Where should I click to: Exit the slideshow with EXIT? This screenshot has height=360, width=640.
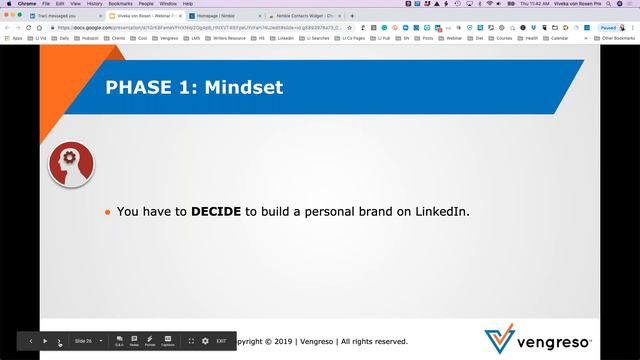(x=221, y=341)
